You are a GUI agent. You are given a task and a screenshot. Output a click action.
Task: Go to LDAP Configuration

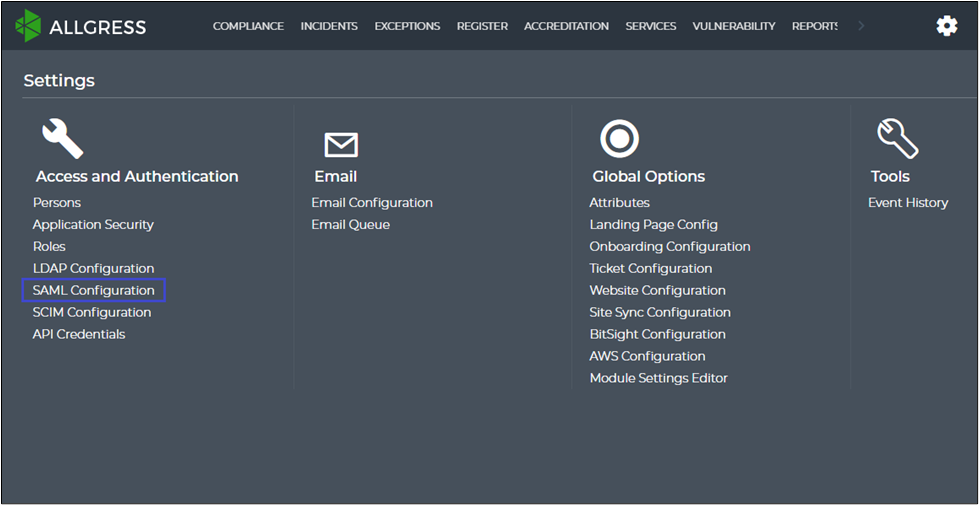93,268
